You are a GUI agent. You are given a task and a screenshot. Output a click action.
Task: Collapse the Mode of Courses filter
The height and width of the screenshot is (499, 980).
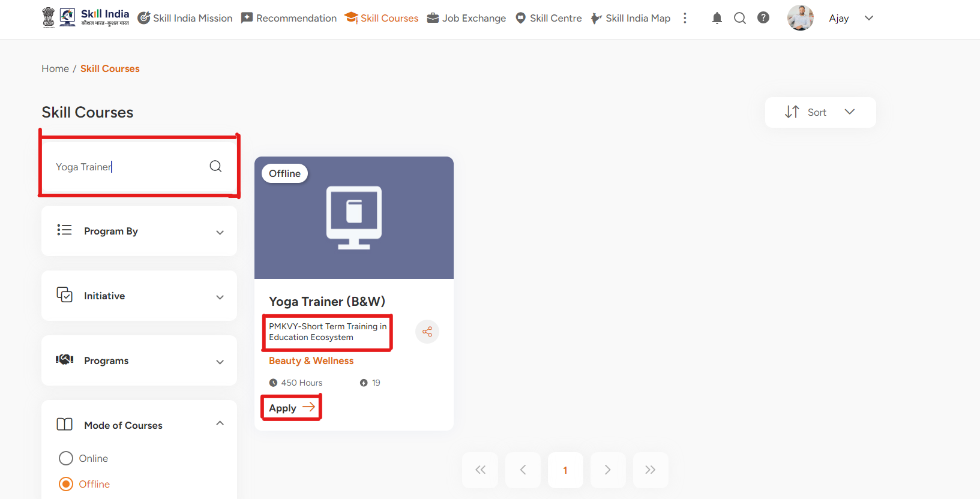220,423
